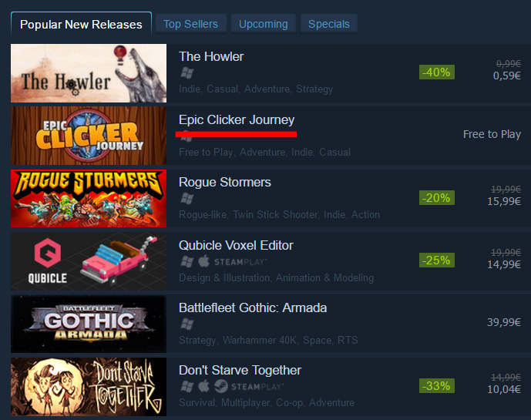
Task: Click the Qubicle banner thumbnail
Action: point(89,261)
